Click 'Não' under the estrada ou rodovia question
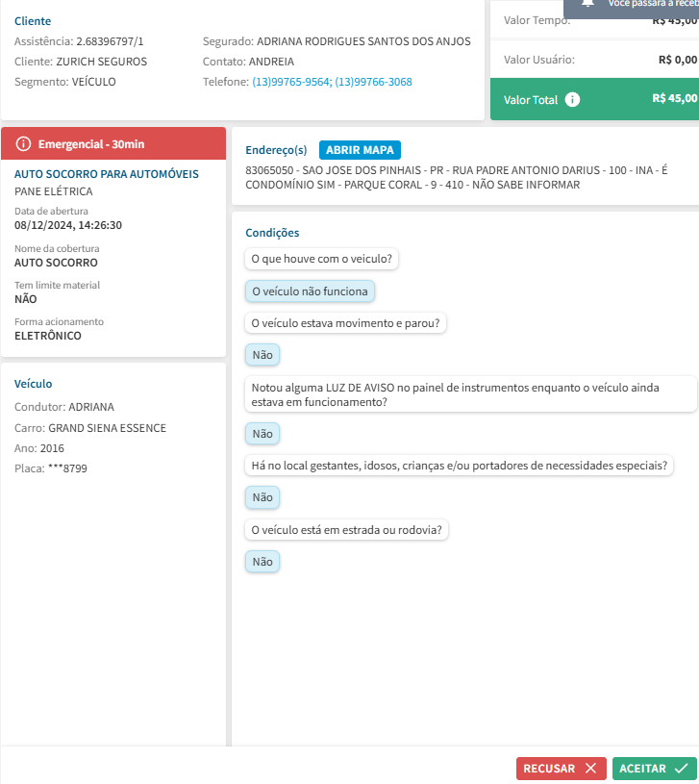Viewport: 699px width, 784px height. click(262, 562)
